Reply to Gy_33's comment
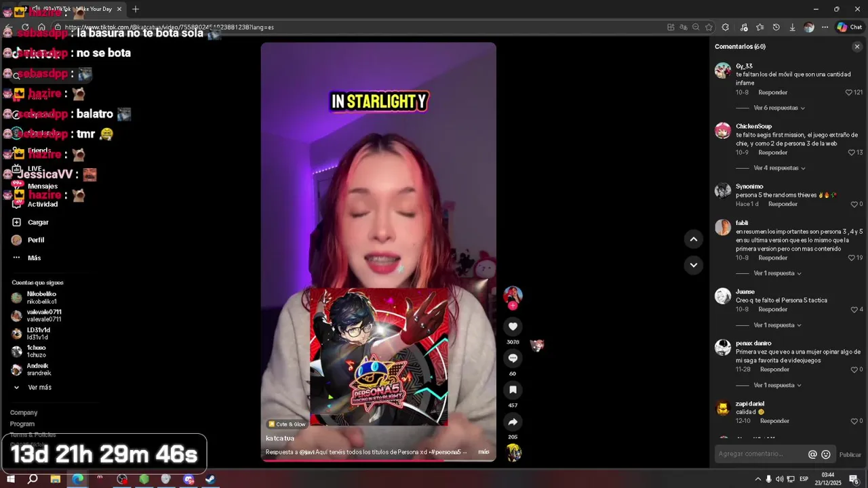Image resolution: width=868 pixels, height=488 pixels. click(772, 92)
